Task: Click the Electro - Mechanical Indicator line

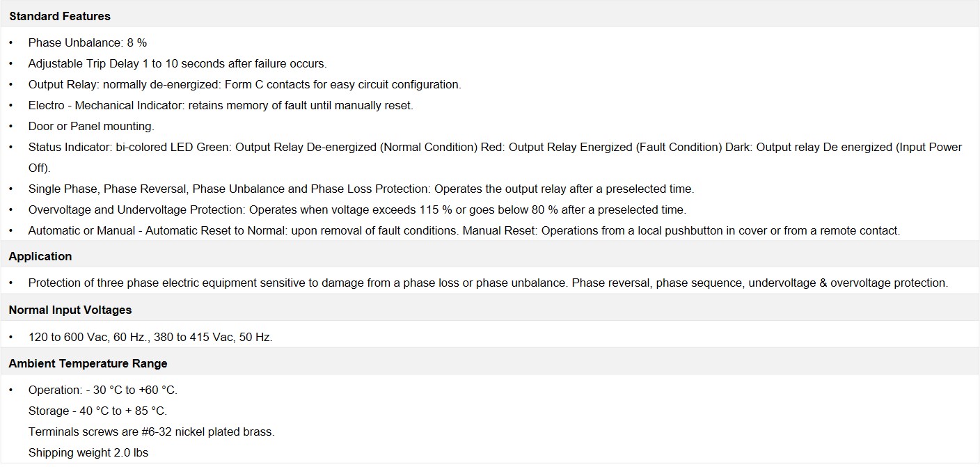Action: tap(221, 105)
